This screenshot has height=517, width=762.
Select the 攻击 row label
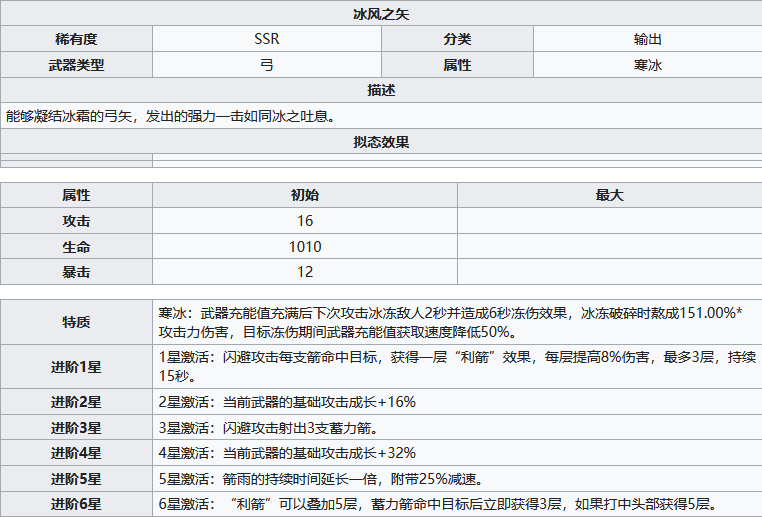pyautogui.click(x=76, y=221)
